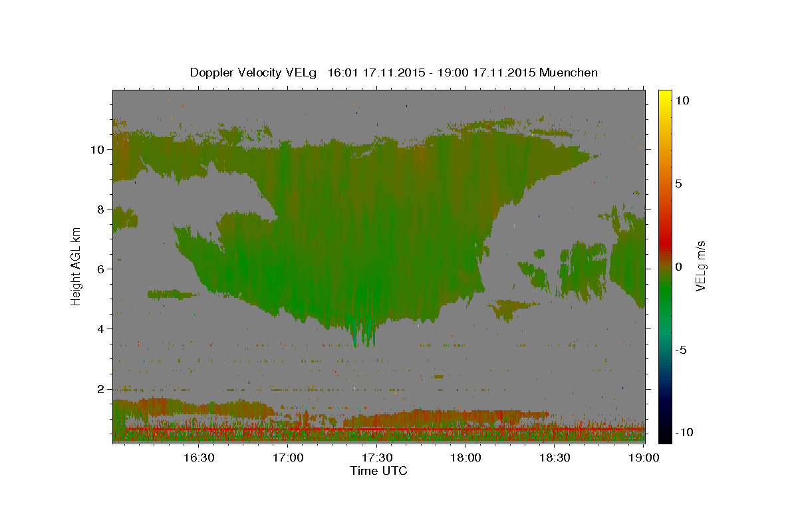Click the height tick label 6
This screenshot has width=798, height=532.
(x=102, y=269)
